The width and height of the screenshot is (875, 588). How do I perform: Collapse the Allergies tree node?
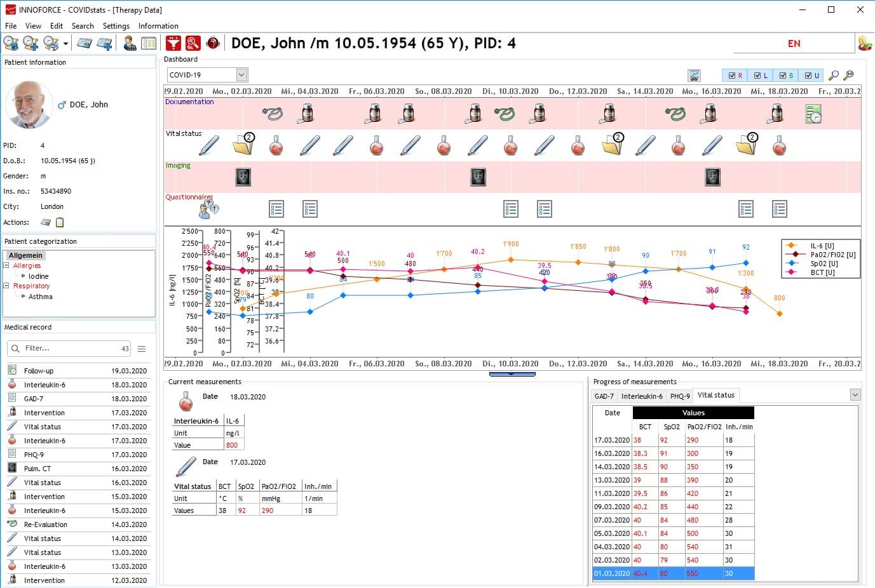7,265
